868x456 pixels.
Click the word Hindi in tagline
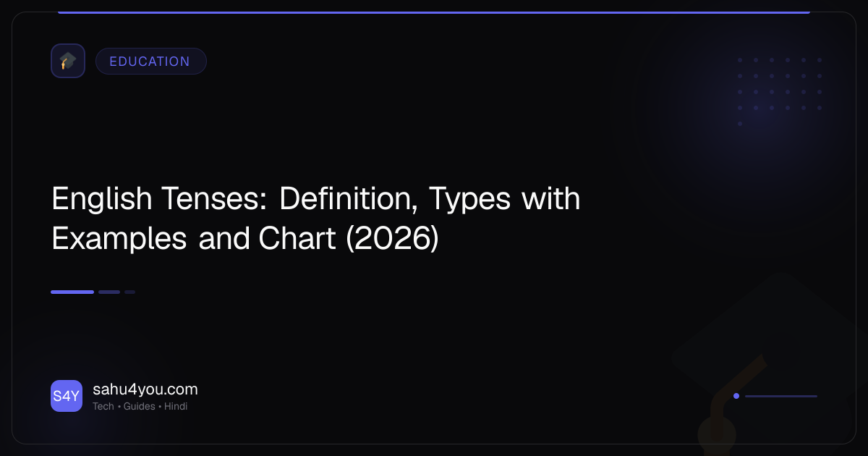tap(176, 407)
